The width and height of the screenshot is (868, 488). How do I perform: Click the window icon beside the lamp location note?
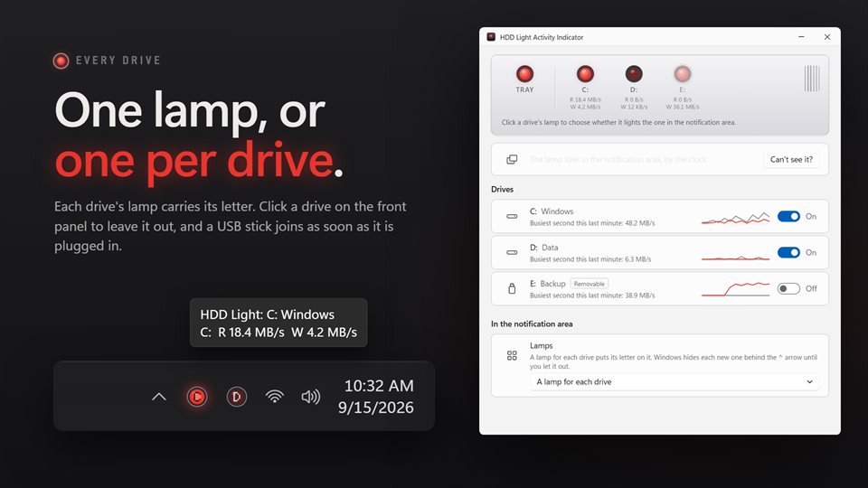click(512, 159)
